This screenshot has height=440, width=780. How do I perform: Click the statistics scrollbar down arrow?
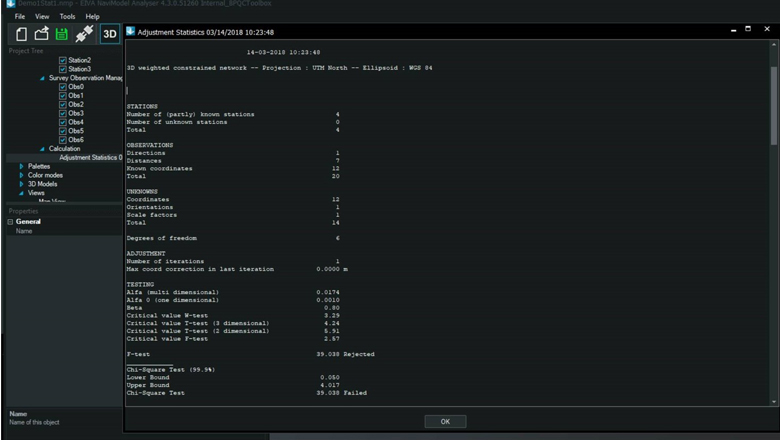click(774, 402)
